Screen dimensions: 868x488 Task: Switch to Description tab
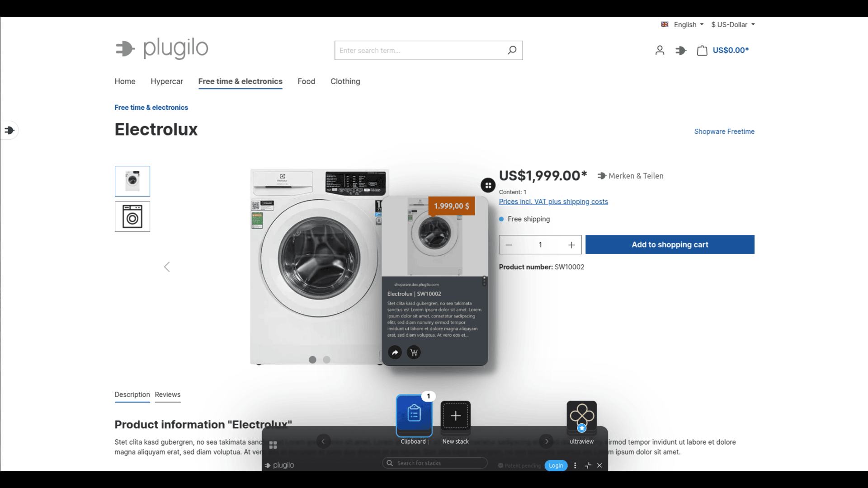(x=132, y=394)
